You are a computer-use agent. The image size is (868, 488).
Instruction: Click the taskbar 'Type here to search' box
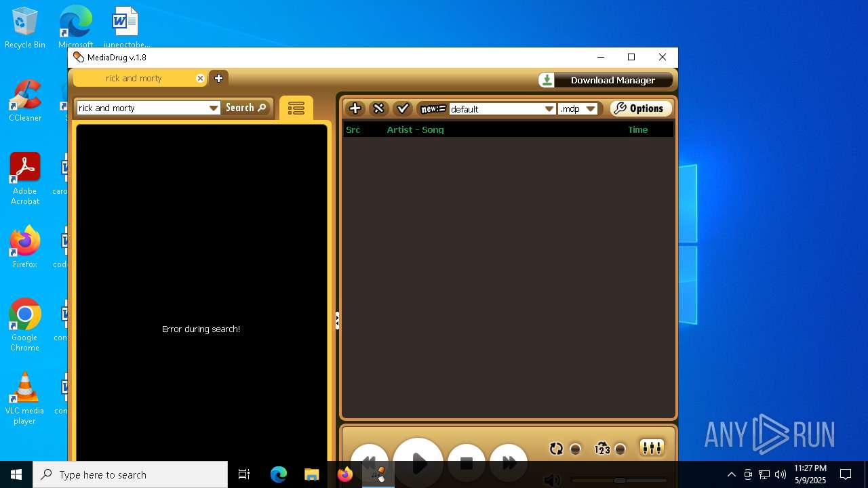point(130,474)
